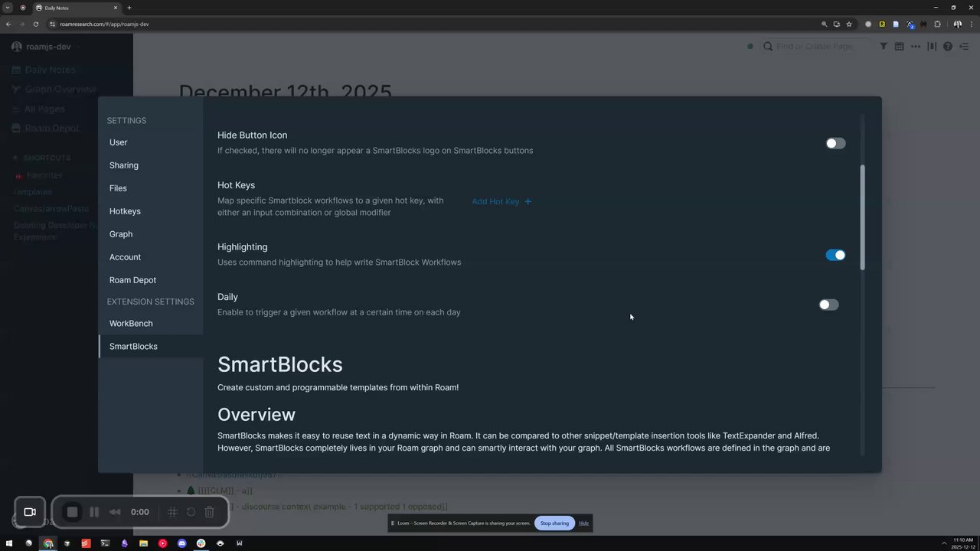Open the Chrome extensions puzzle menu

coord(937,24)
